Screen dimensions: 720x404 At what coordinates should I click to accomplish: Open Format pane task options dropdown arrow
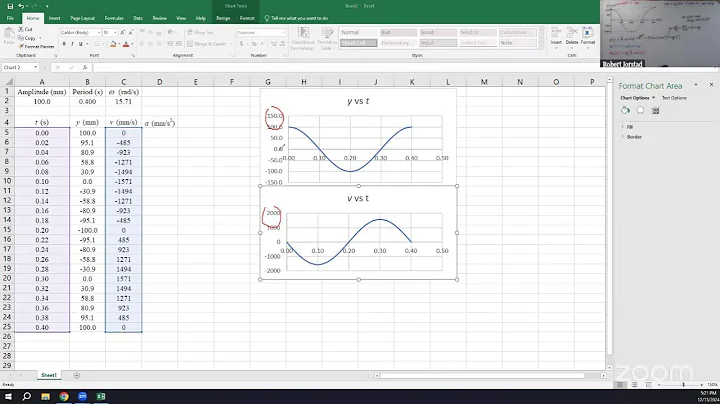click(696, 85)
